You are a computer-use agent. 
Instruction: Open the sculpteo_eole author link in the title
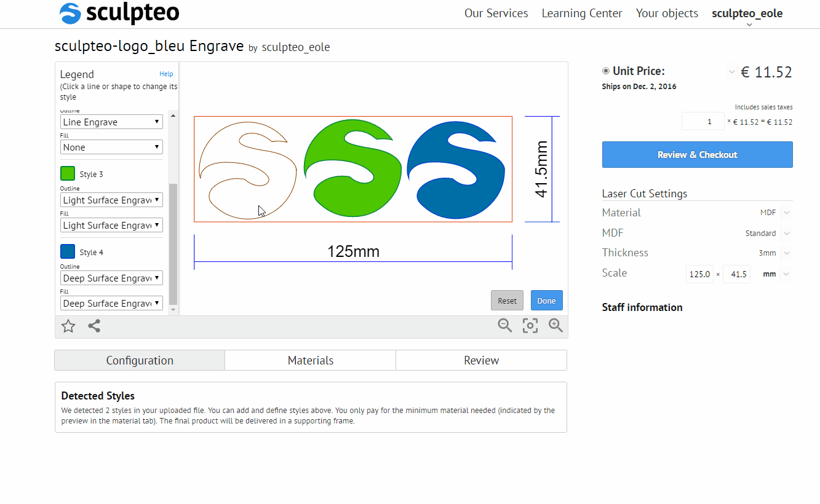(296, 47)
